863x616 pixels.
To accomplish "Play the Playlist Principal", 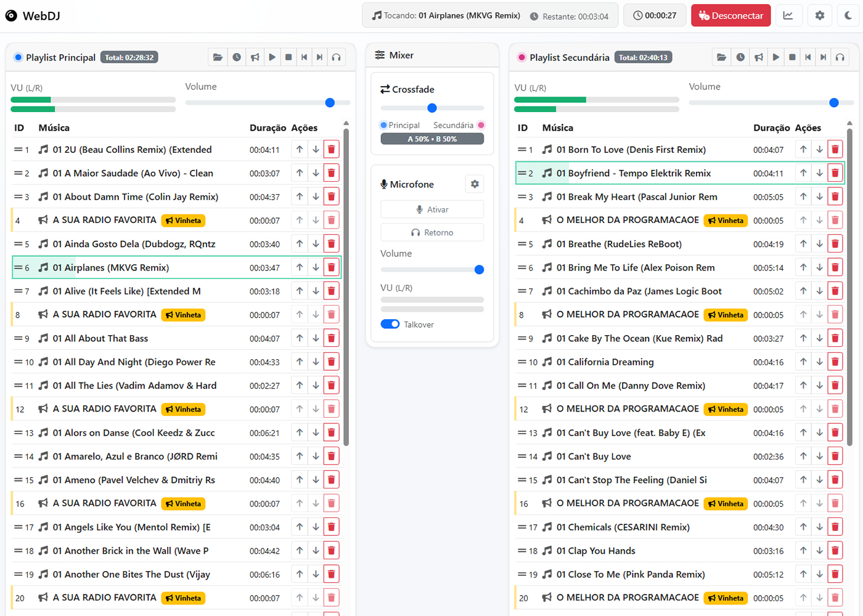I will pyautogui.click(x=272, y=57).
